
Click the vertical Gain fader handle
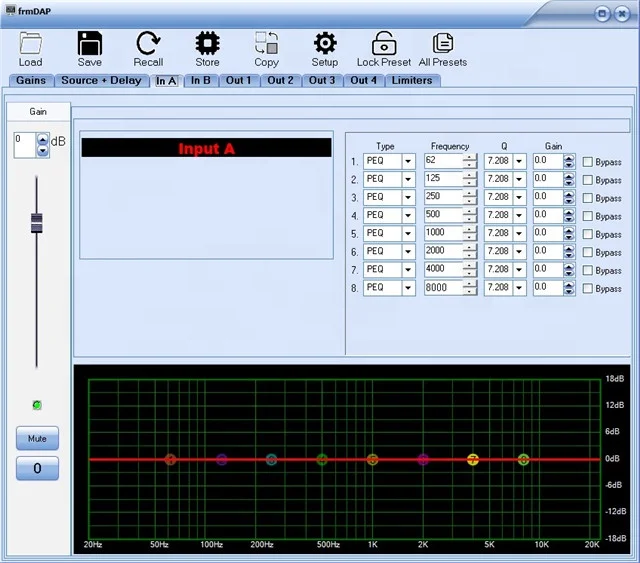(37, 222)
